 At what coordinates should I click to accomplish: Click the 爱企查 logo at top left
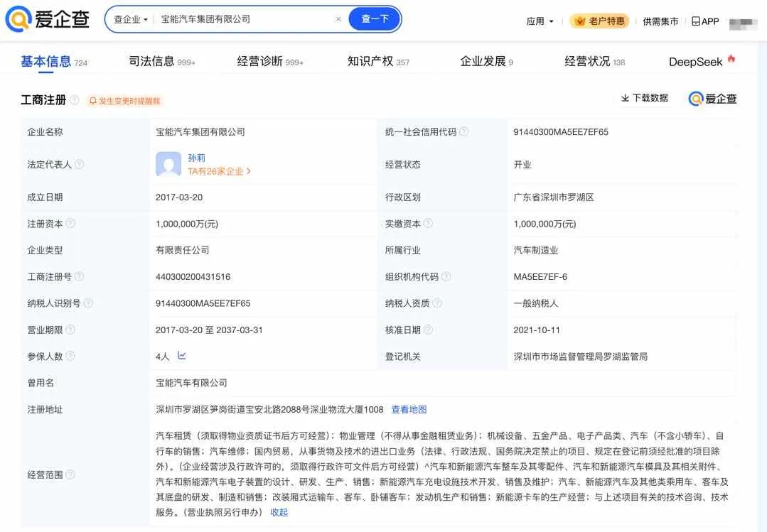click(48, 19)
